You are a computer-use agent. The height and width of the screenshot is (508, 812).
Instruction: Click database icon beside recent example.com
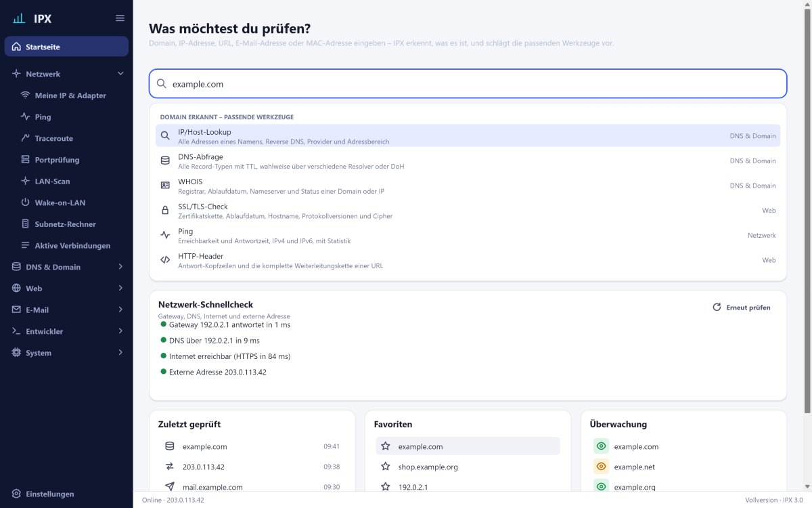click(x=170, y=446)
